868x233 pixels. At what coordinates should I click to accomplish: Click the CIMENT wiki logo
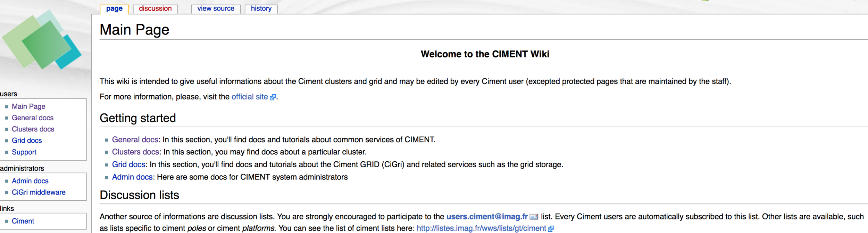click(x=42, y=39)
